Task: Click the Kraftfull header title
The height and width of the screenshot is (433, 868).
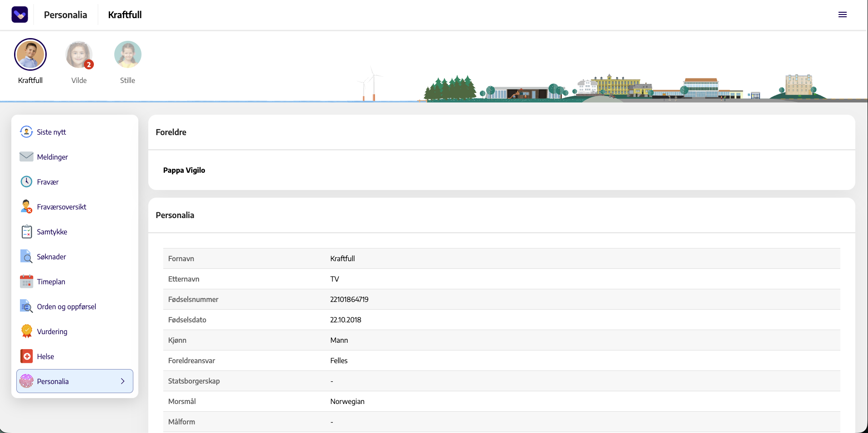Action: (x=125, y=15)
